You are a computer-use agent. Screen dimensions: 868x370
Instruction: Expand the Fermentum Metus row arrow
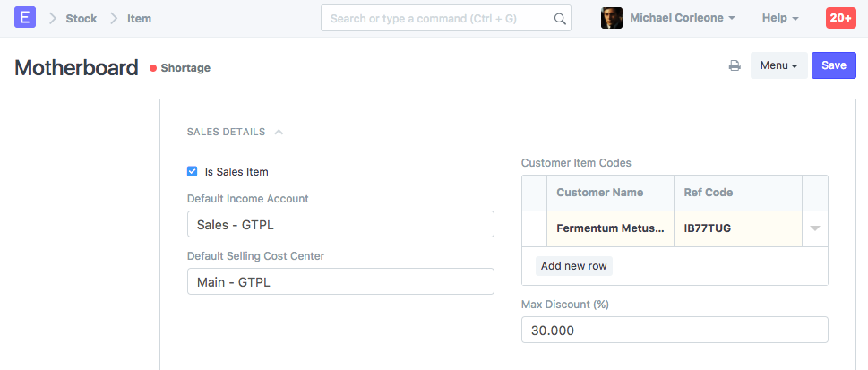coord(814,228)
